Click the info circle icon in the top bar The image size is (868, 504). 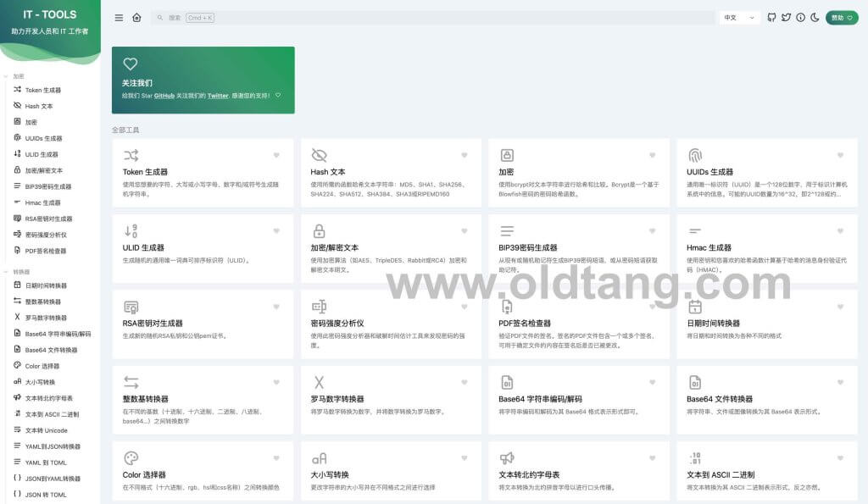[800, 18]
